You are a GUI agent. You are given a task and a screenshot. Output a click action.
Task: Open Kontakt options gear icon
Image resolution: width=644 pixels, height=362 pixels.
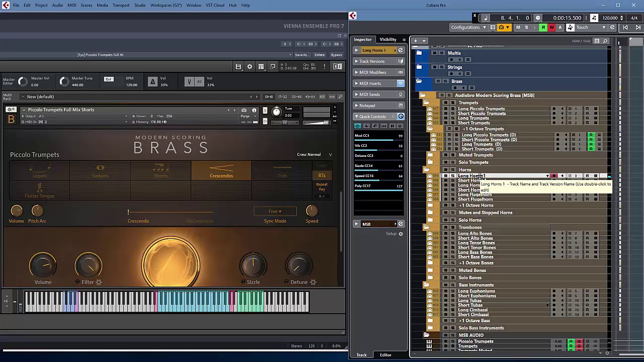click(250, 66)
